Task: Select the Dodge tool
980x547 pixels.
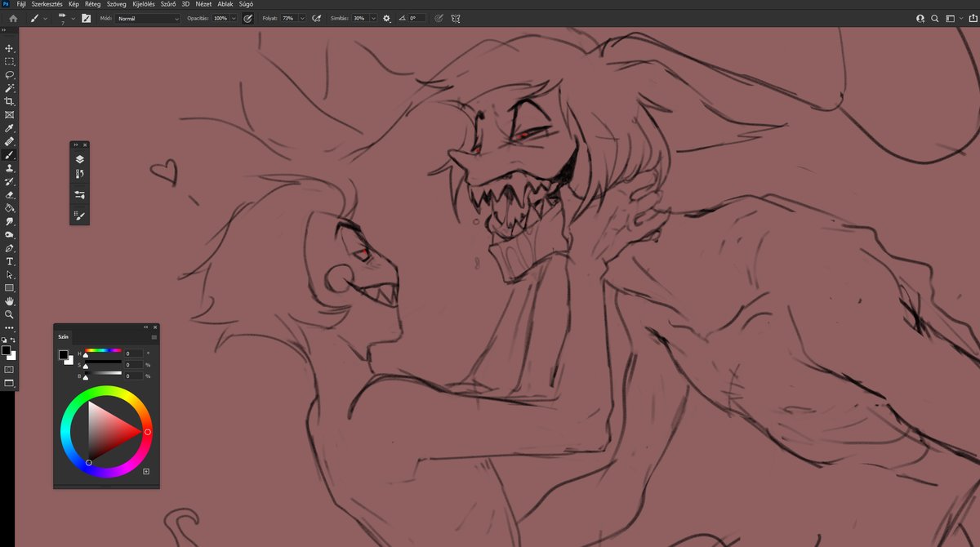Action: point(10,234)
